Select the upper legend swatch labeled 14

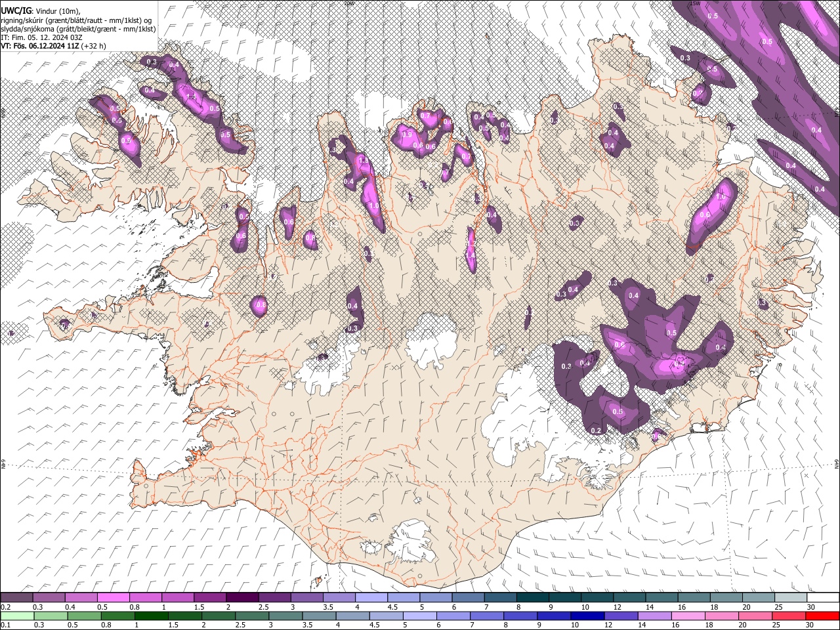click(x=661, y=597)
